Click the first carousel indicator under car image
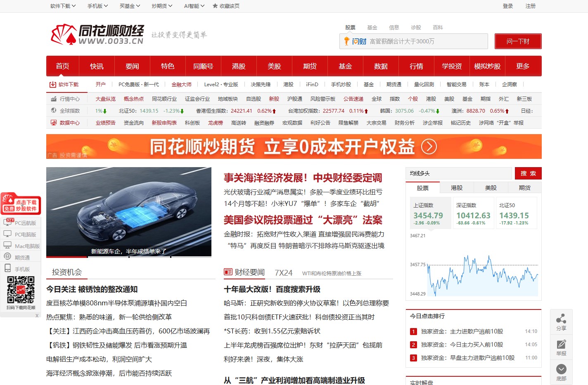The width and height of the screenshot is (588, 385). [67, 257]
